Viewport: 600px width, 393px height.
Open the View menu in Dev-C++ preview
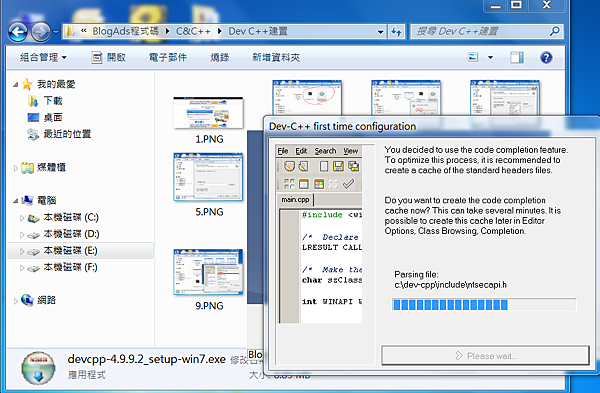pos(351,151)
